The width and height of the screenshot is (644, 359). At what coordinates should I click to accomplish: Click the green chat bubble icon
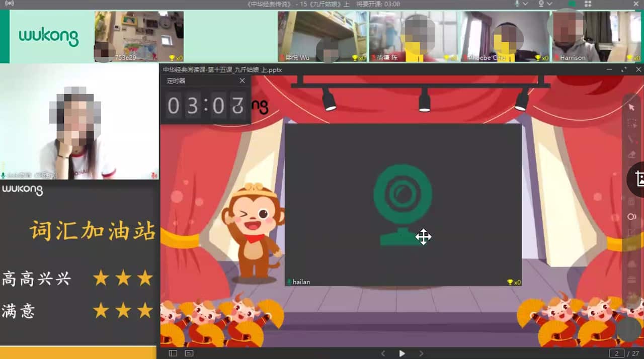pyautogui.click(x=572, y=4)
